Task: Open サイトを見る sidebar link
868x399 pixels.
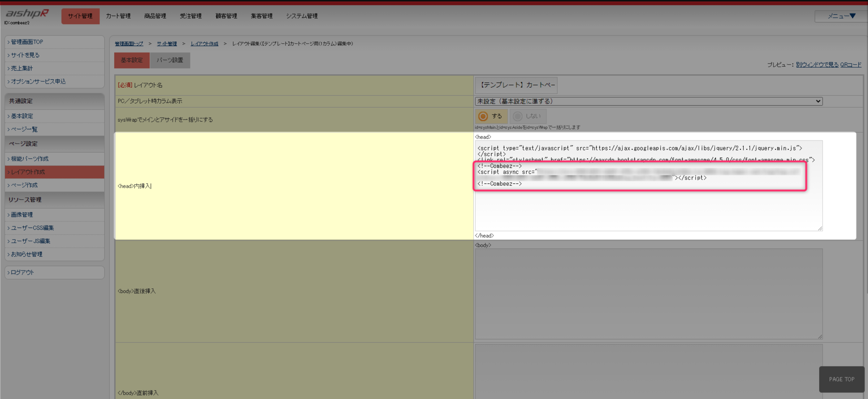Action: point(55,55)
